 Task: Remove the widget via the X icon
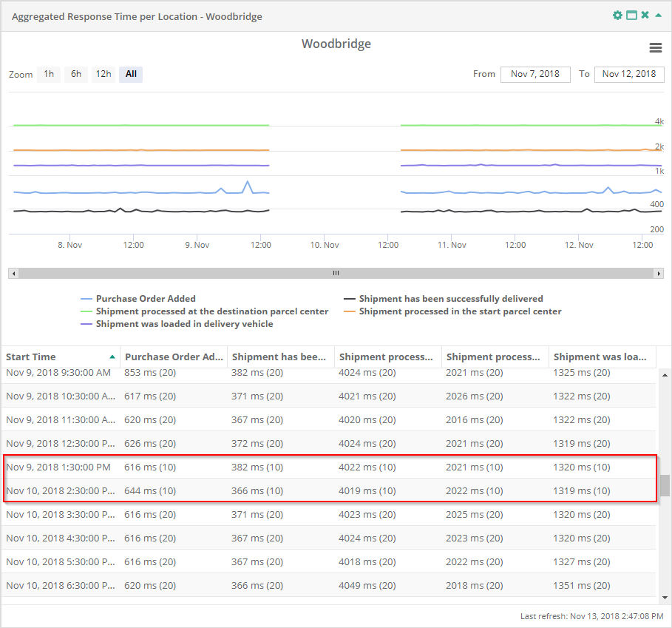click(x=643, y=14)
